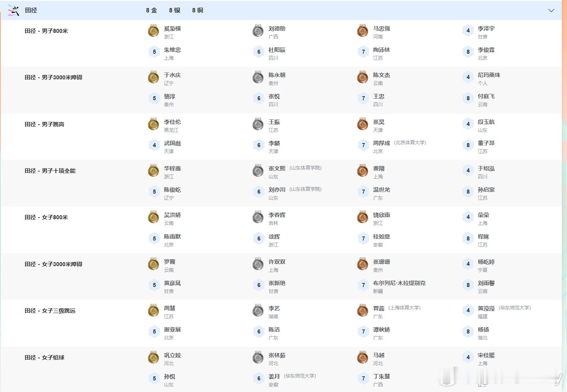Click the gold medal icon for 男子800米
The image size is (567, 392).
click(153, 30)
